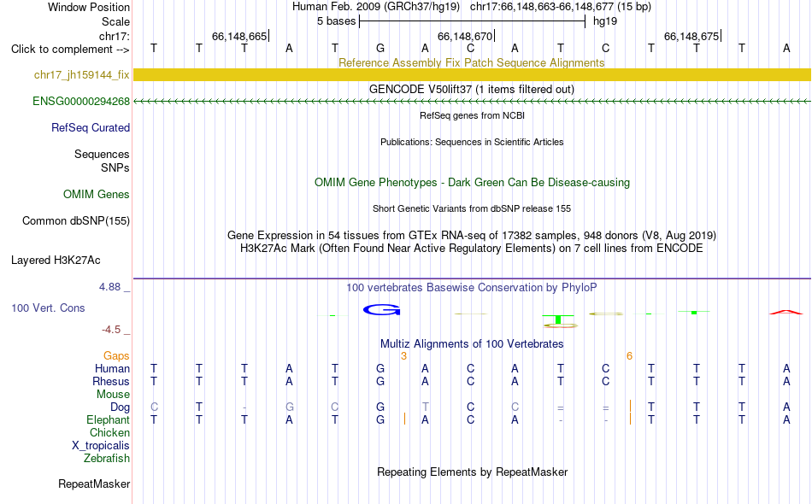Click position label 66,148,675
This screenshot has height=504, width=812.
tap(691, 36)
